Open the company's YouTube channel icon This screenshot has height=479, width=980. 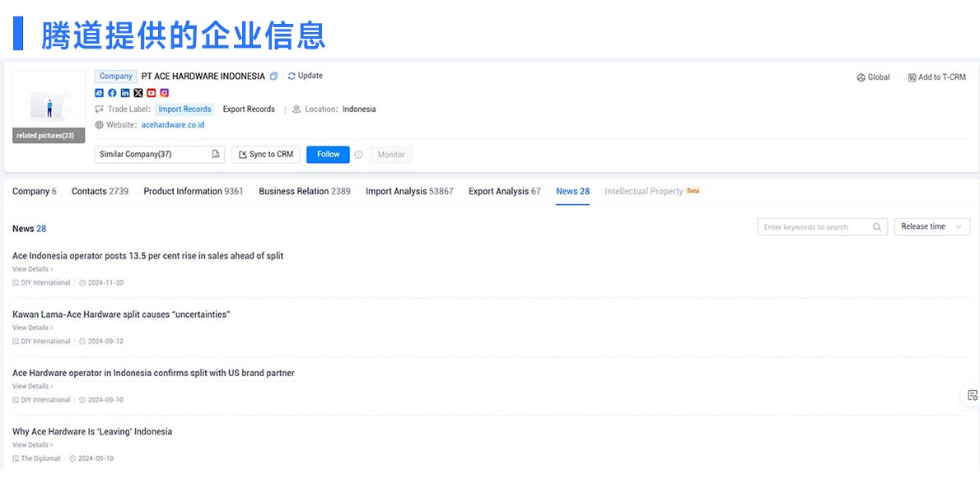click(152, 93)
